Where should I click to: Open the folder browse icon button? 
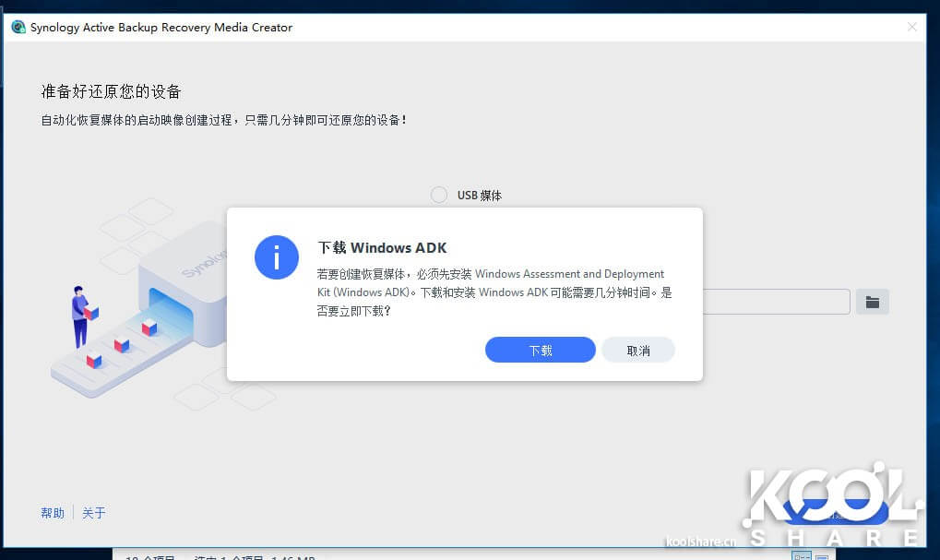pos(872,302)
